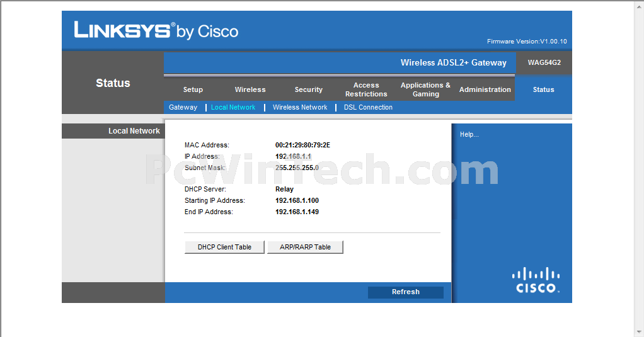Click the Cisco logo
644x337 pixels.
(x=536, y=280)
